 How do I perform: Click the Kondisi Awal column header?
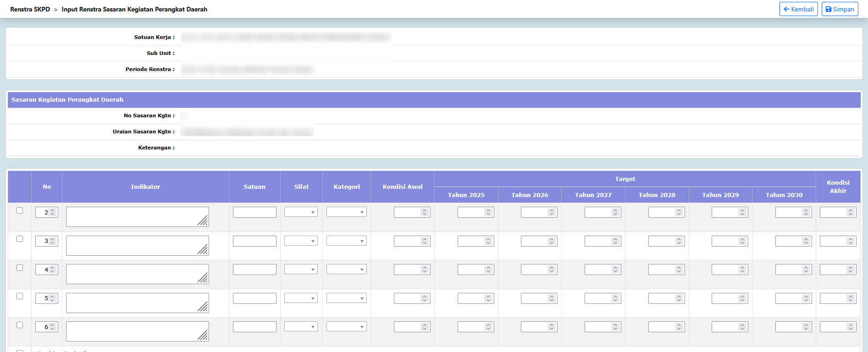[x=403, y=187]
